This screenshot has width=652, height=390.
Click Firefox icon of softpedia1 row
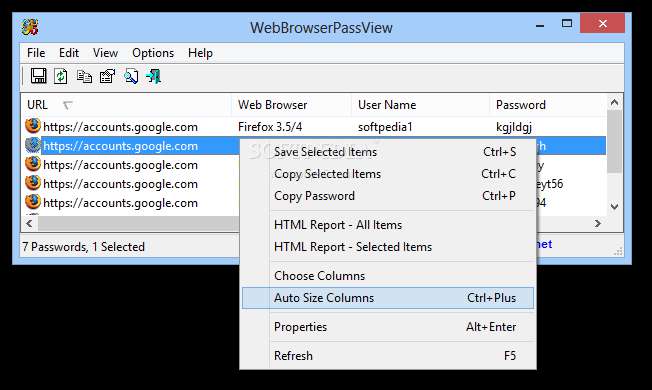point(33,126)
